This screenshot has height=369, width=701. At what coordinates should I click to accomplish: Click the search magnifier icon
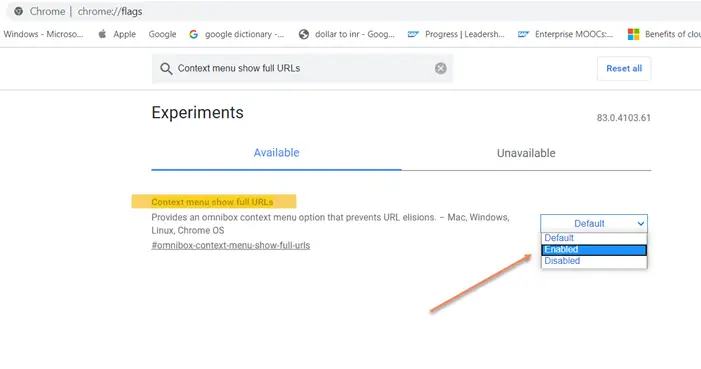click(166, 68)
